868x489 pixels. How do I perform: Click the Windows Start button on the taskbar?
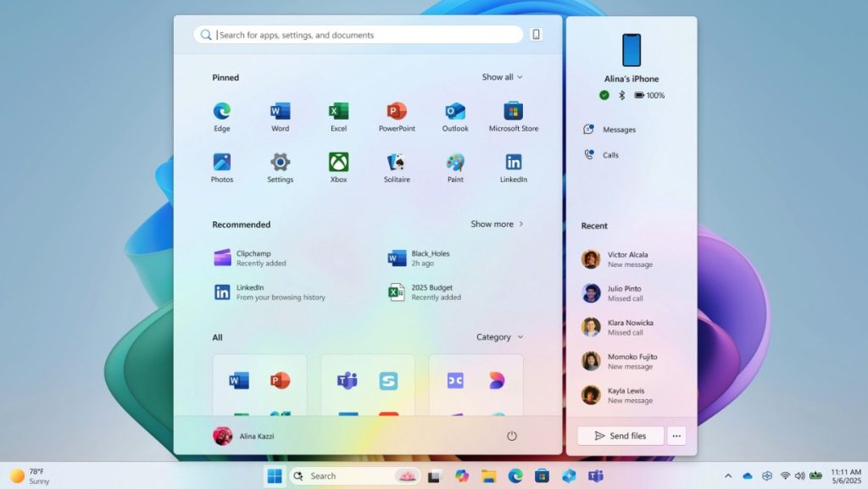point(274,475)
